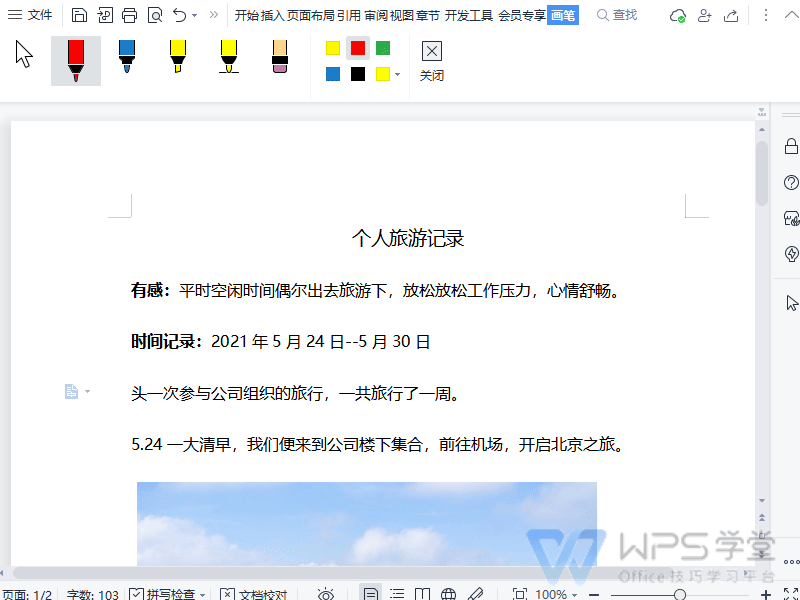800x600 pixels.
Task: Click the add collaborator icon
Action: pos(705,16)
